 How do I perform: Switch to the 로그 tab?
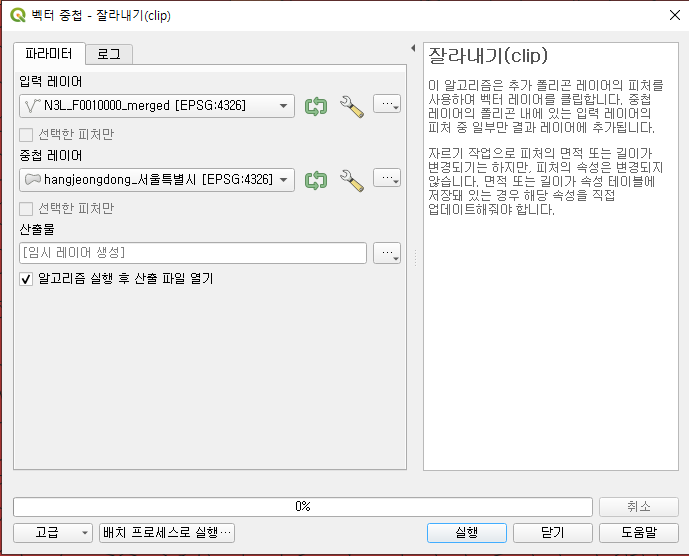108,54
